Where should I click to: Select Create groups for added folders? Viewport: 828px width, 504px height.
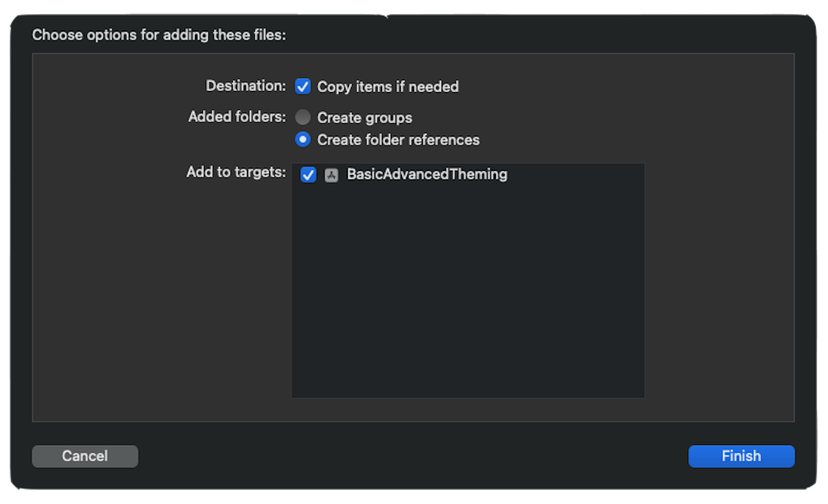(303, 117)
